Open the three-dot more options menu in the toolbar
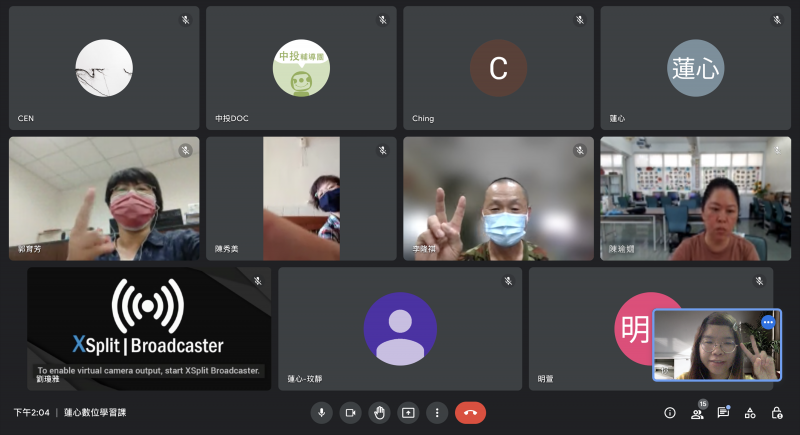The width and height of the screenshot is (800, 435). (437, 412)
